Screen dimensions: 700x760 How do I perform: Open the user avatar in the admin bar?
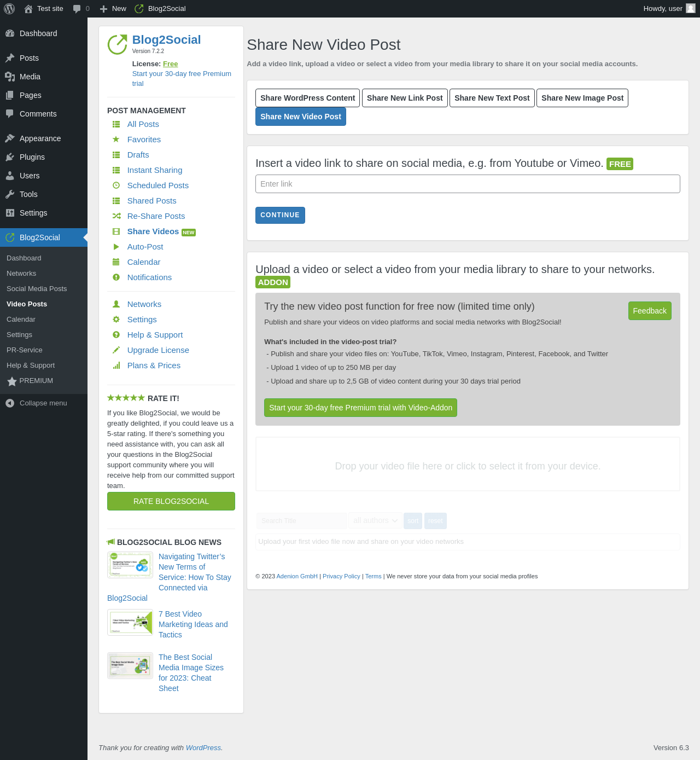click(x=691, y=8)
